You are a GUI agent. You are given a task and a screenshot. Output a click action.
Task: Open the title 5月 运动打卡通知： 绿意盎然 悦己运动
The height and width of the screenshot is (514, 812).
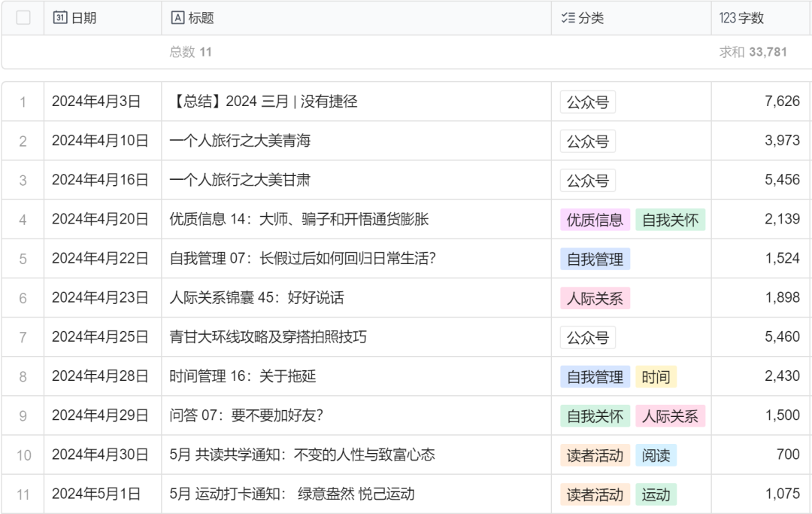(292, 494)
